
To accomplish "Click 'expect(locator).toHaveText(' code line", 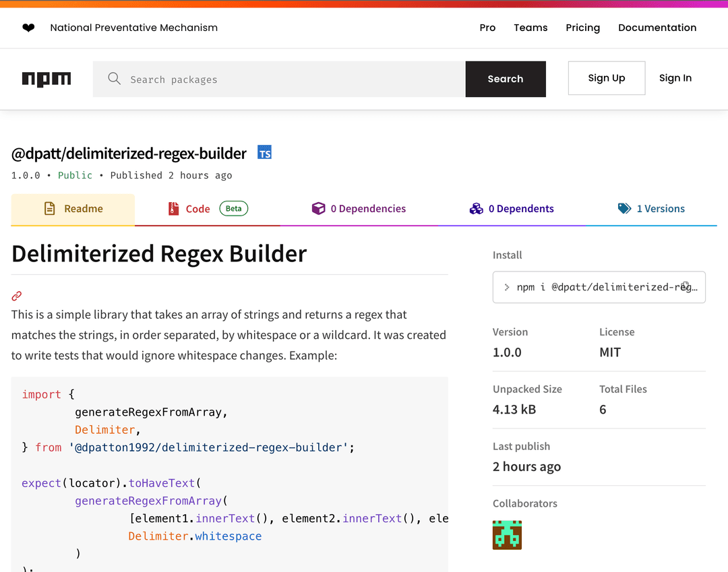I will tap(111, 483).
